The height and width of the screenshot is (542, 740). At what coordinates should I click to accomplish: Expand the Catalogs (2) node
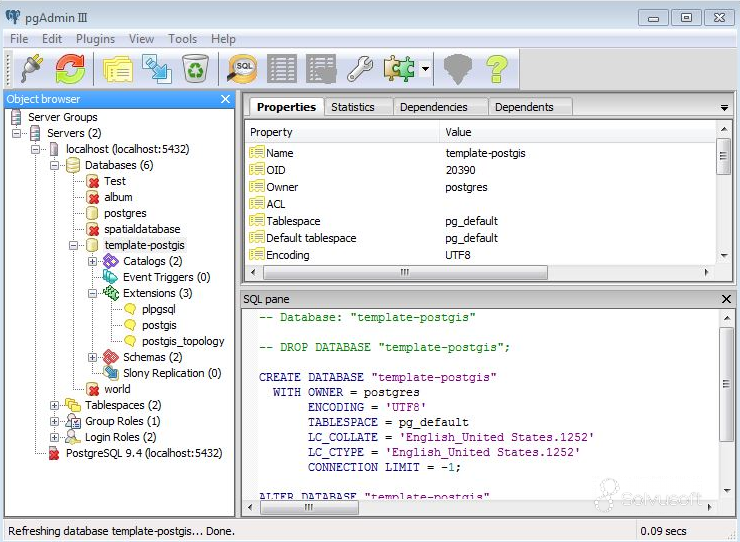92,261
